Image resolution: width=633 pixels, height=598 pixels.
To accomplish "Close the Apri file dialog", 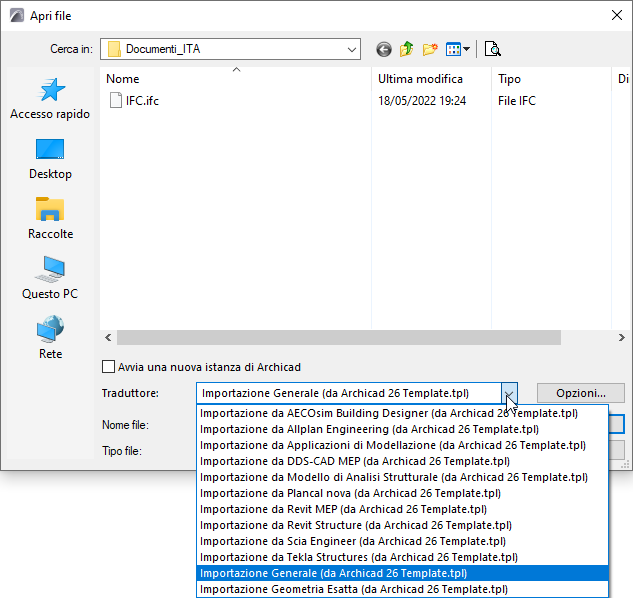I will click(x=616, y=15).
